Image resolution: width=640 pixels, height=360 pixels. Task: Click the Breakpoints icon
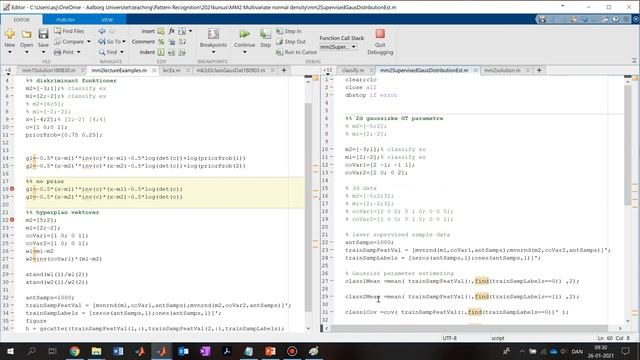(x=213, y=34)
